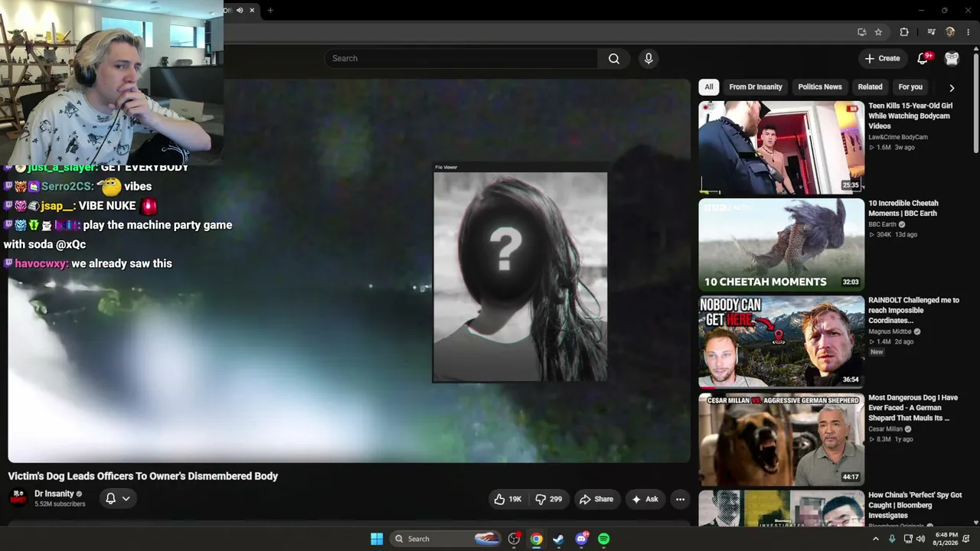Click the Ask button
The image size is (980, 551).
coord(645,499)
